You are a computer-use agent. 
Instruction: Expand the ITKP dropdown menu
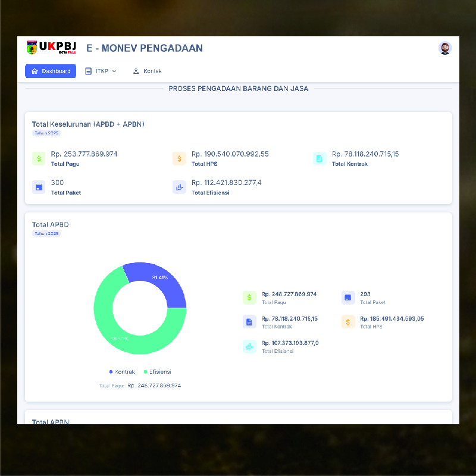pos(101,71)
